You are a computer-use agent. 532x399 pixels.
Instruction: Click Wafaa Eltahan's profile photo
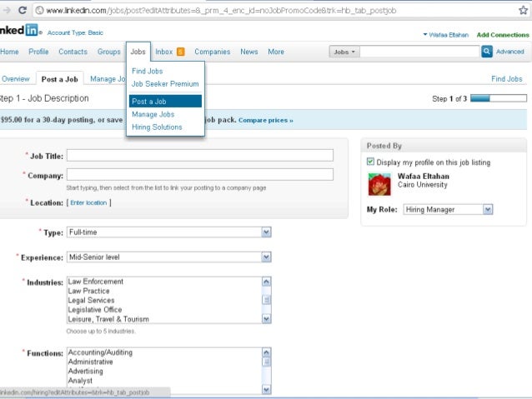tap(379, 184)
